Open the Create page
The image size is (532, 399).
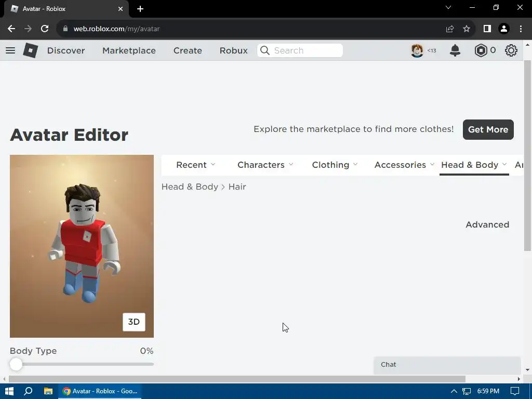pyautogui.click(x=188, y=50)
